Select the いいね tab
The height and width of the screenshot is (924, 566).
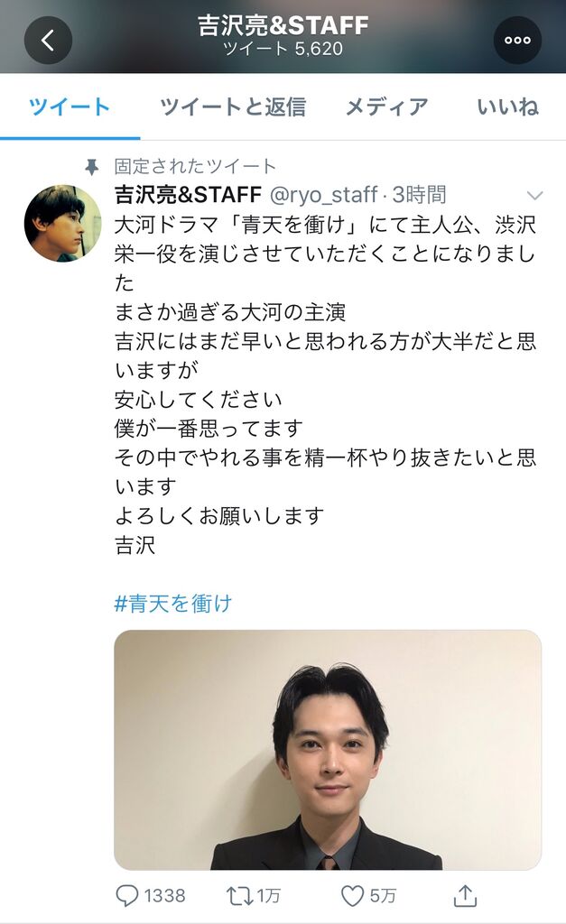point(507,106)
